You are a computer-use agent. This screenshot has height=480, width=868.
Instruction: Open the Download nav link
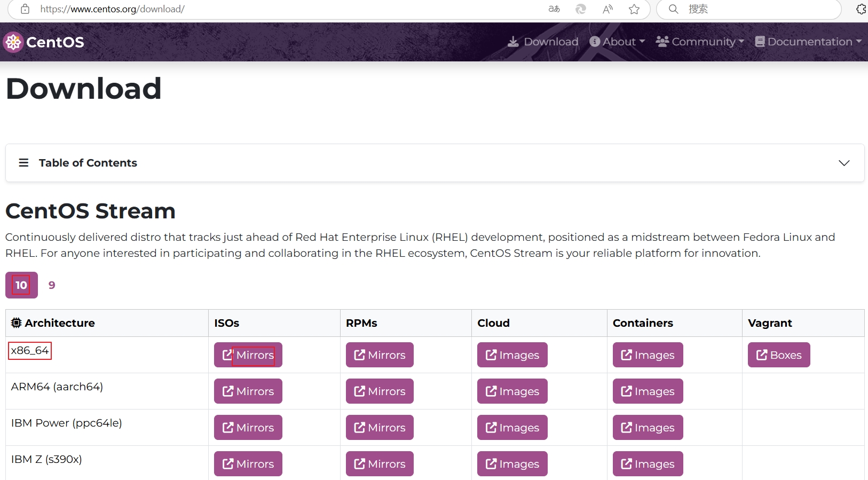(x=543, y=42)
